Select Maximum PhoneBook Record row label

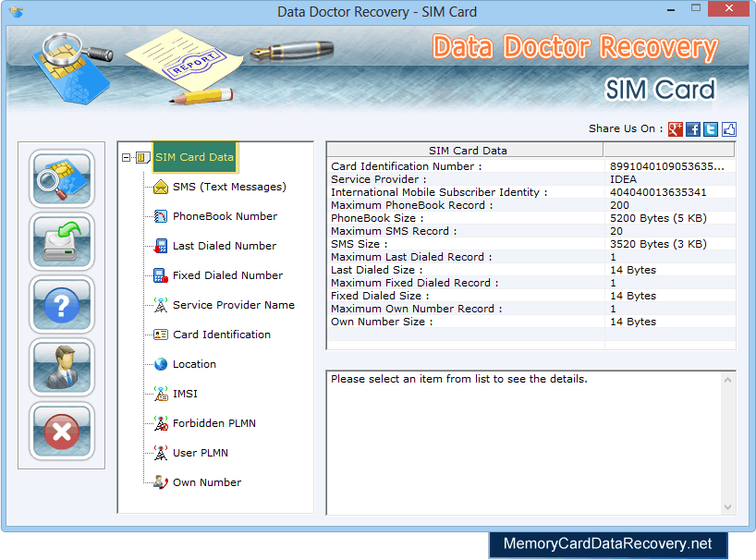coord(412,205)
